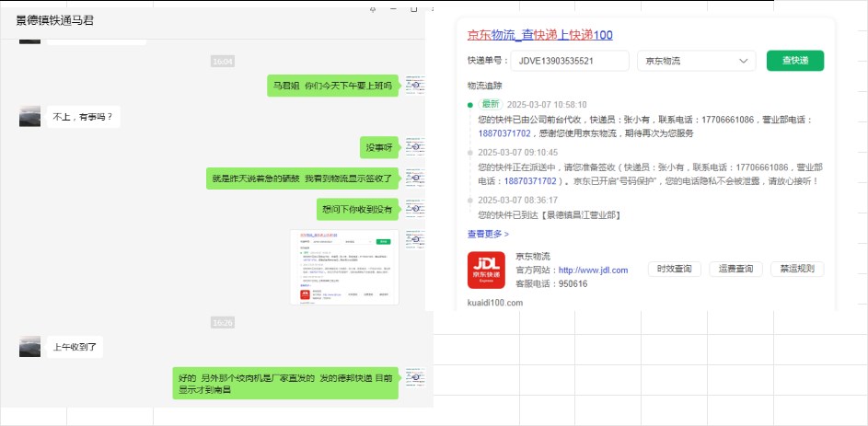Click own avatar next to 想问下你收到没有

(415, 209)
